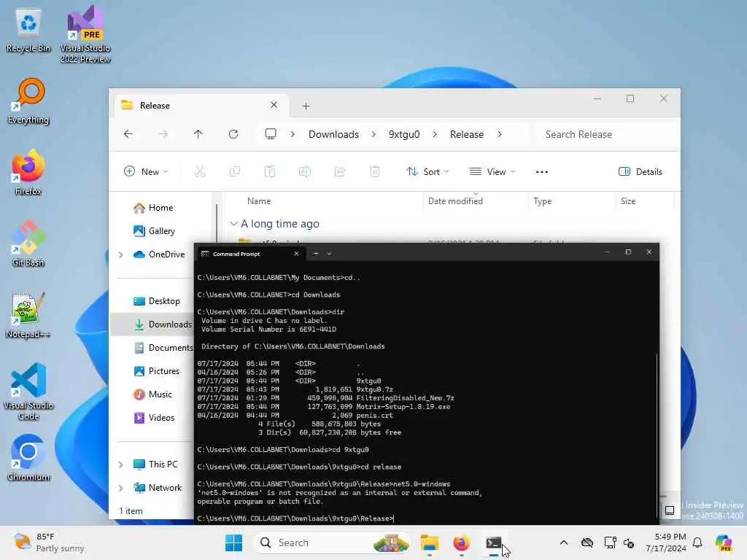
Task: Close the Command Prompt tab
Action: [x=296, y=254]
